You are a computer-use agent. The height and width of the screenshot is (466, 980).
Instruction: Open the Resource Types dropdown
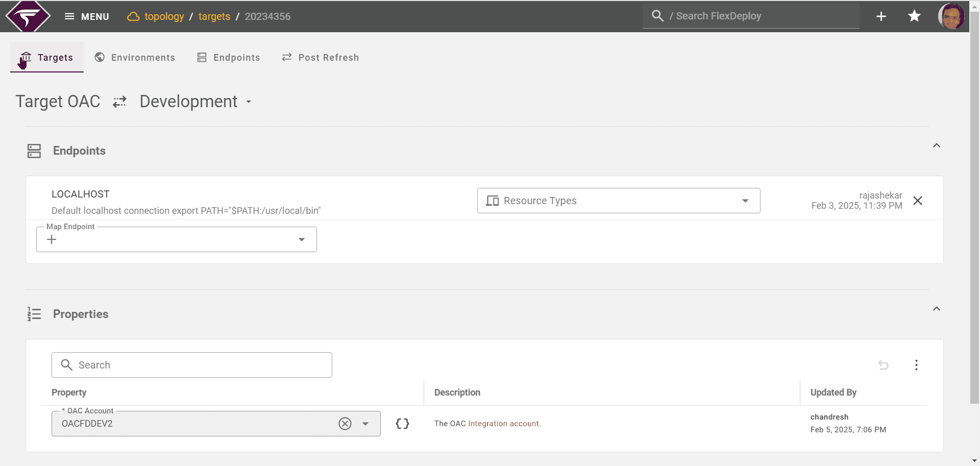(x=619, y=201)
